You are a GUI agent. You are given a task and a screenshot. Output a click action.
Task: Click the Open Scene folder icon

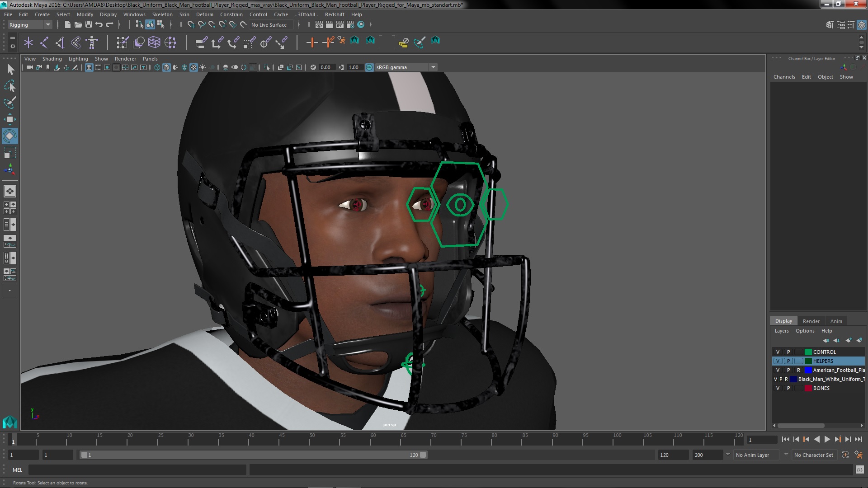(78, 24)
